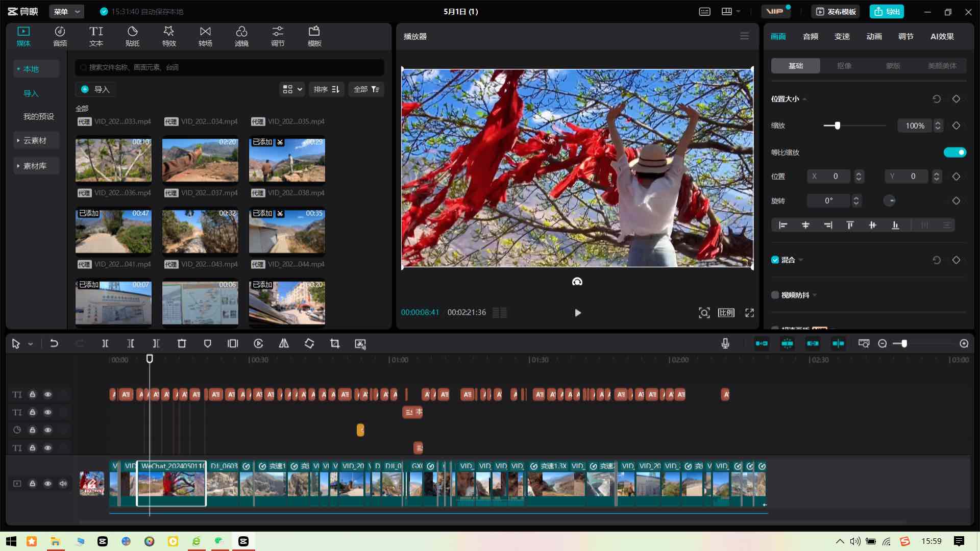The height and width of the screenshot is (551, 980).
Task: Click the 导出 export button
Action: pos(887,11)
